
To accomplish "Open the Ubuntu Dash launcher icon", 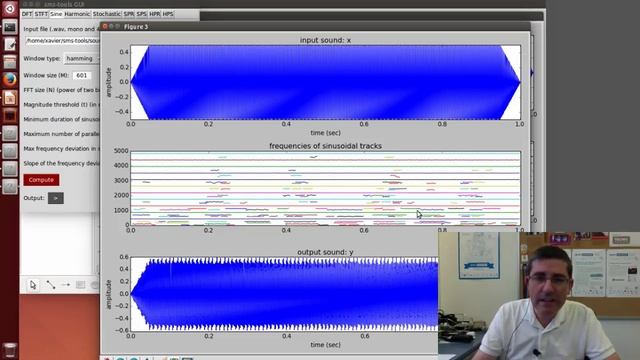I will tap(9, 9).
